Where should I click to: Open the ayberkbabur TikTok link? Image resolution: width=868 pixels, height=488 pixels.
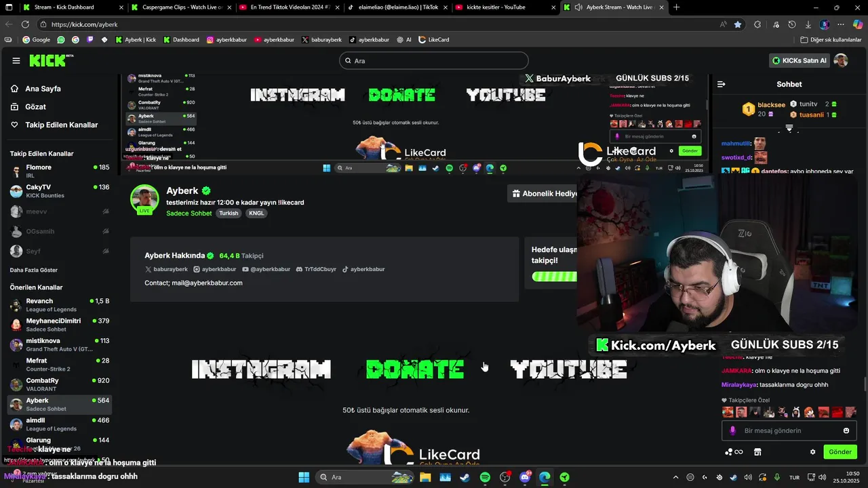pos(363,269)
